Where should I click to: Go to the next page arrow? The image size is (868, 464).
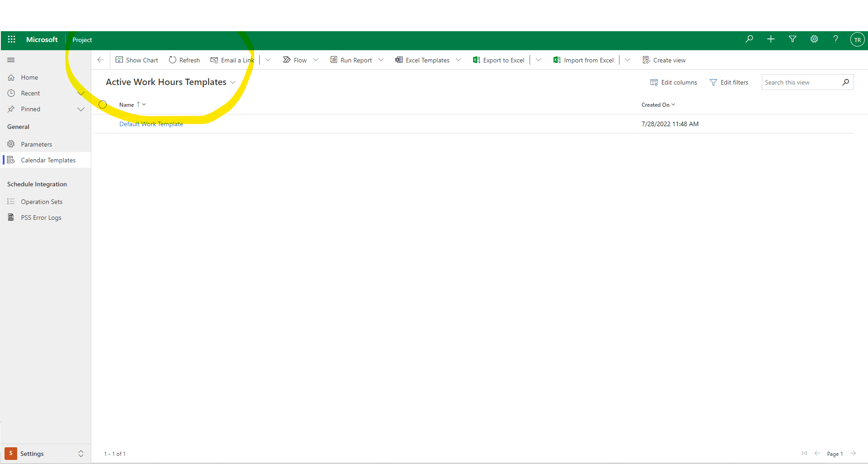pos(853,453)
